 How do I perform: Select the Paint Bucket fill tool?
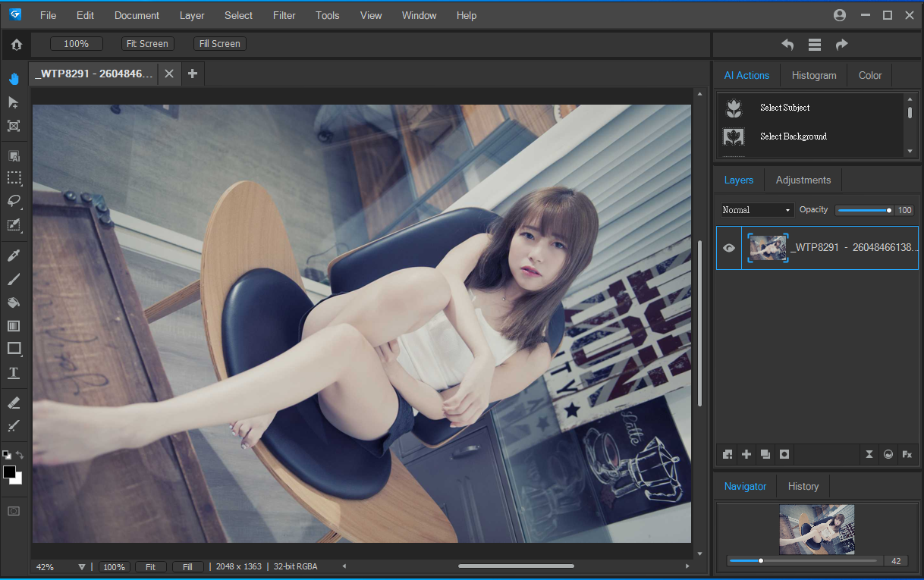click(14, 303)
